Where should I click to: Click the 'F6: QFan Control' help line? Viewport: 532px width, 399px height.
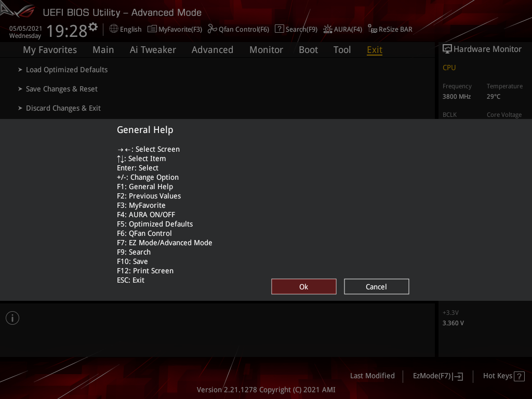pos(144,233)
